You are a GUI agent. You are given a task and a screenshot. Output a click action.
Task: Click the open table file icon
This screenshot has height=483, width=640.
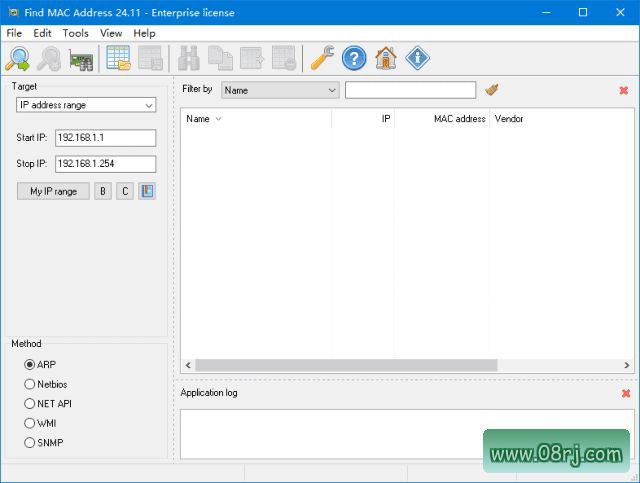tap(119, 59)
